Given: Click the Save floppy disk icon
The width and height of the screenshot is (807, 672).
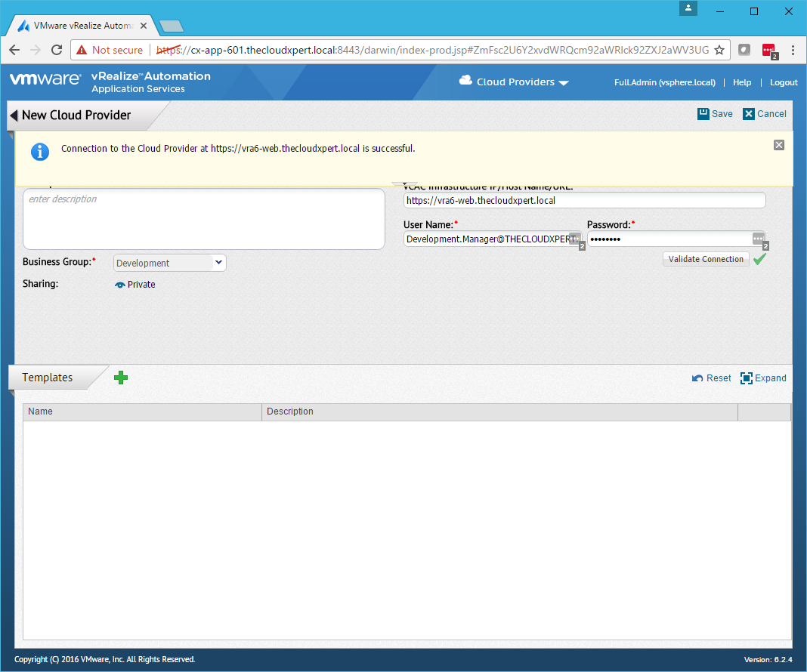Looking at the screenshot, I should point(703,113).
